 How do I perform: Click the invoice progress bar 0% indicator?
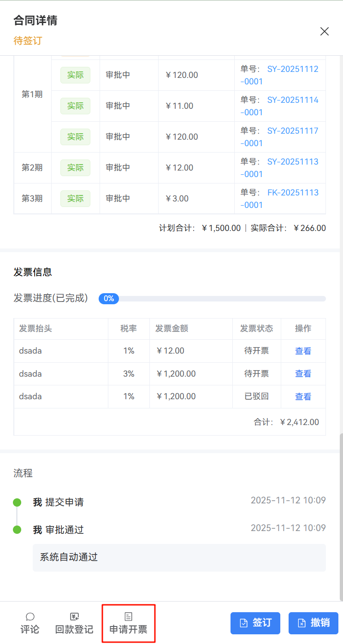click(109, 299)
